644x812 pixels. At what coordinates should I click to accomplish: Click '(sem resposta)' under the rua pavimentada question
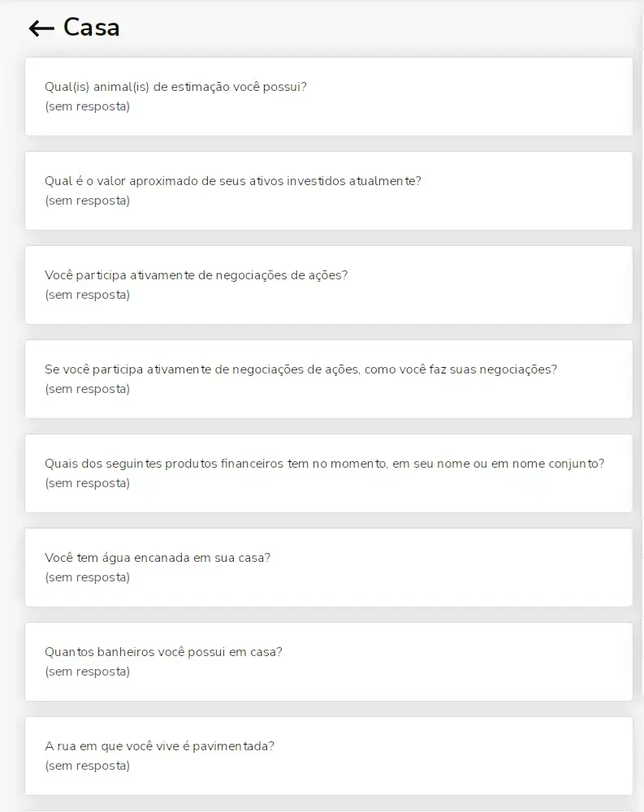(x=88, y=767)
